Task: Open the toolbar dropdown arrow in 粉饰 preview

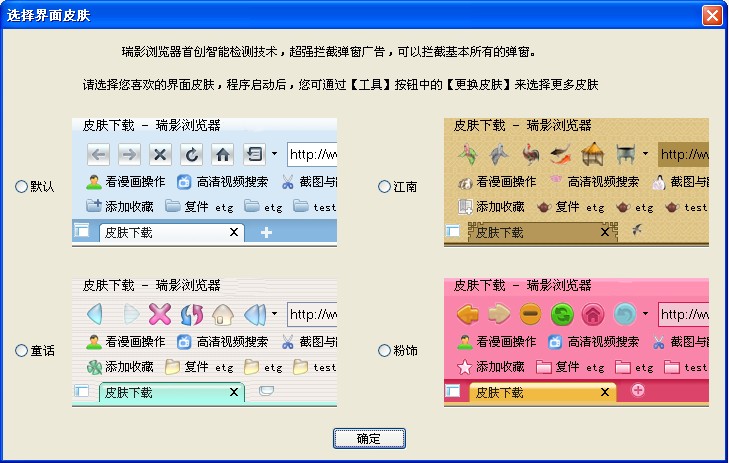Action: [x=645, y=315]
